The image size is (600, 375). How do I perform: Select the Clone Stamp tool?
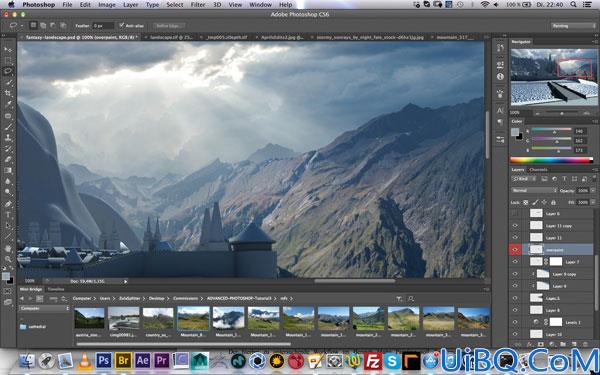pyautogui.click(x=8, y=138)
